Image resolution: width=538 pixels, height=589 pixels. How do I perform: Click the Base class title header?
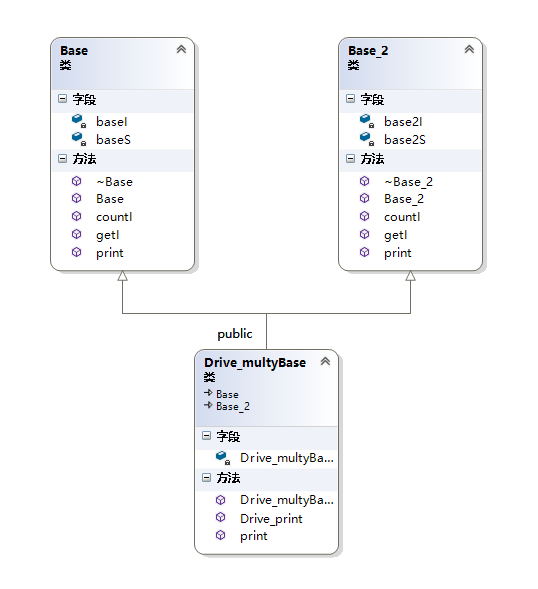pyautogui.click(x=74, y=50)
